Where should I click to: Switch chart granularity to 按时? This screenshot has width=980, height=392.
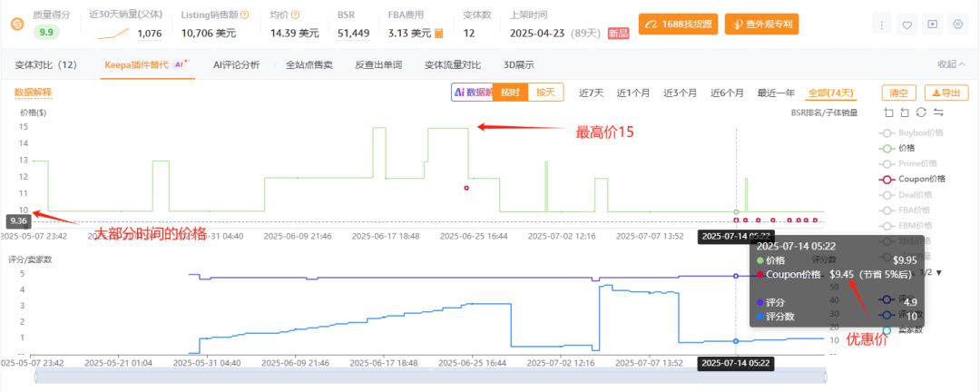pyautogui.click(x=511, y=93)
